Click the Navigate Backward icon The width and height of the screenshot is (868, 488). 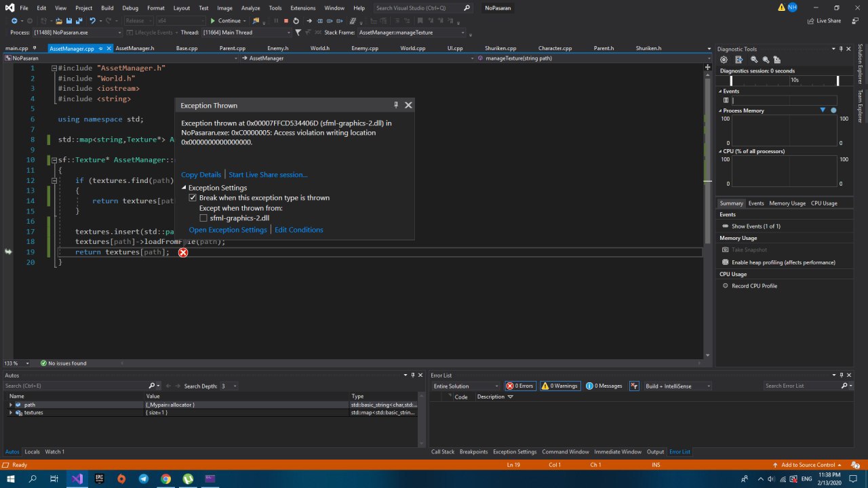click(14, 20)
